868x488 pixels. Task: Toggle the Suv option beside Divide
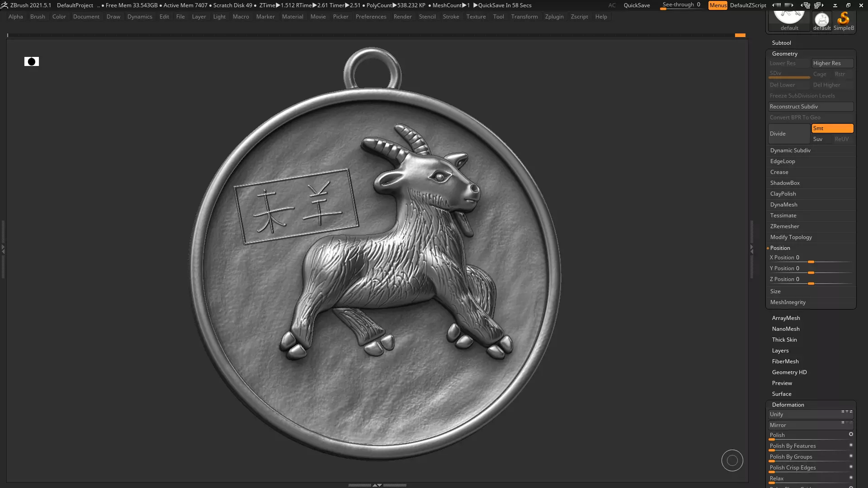pyautogui.click(x=821, y=139)
